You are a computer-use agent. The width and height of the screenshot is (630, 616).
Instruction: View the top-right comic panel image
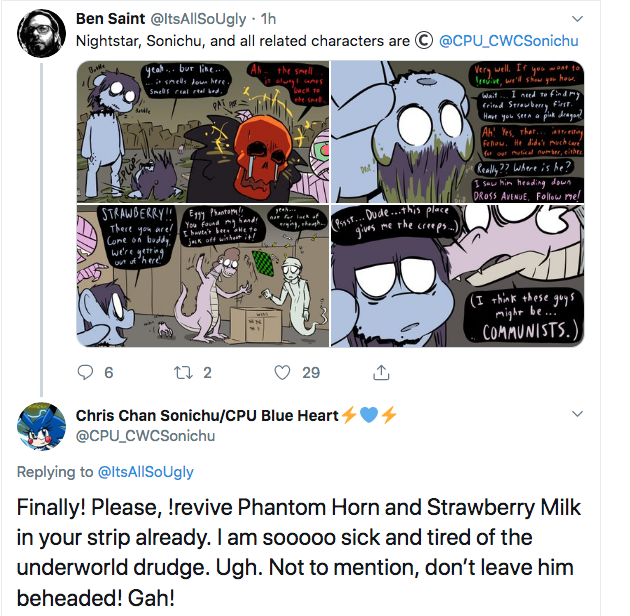(x=457, y=132)
